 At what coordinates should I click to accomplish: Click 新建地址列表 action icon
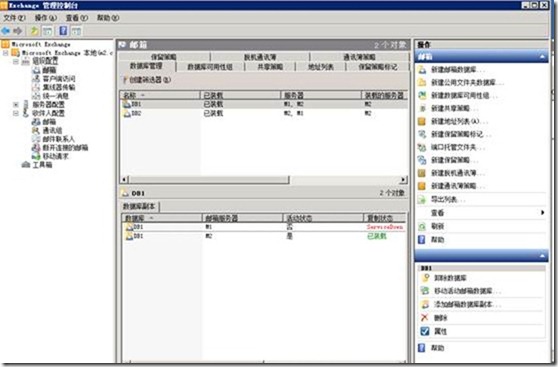(x=422, y=121)
